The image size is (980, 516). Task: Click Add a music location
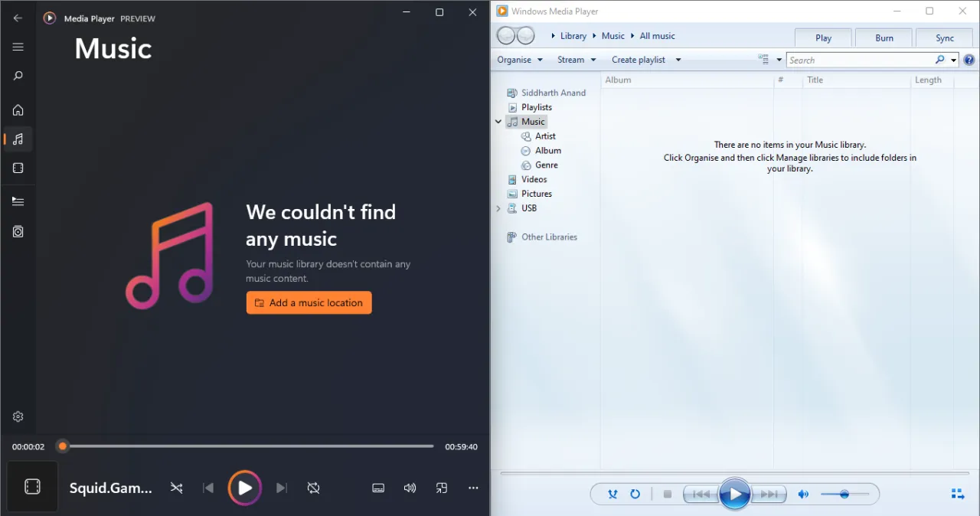pyautogui.click(x=309, y=302)
